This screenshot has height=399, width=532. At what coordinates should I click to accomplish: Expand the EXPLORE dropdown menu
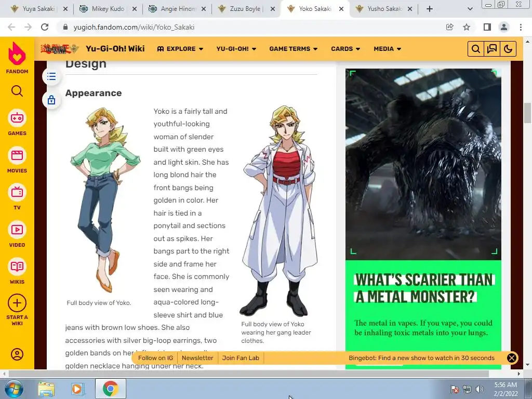(180, 49)
